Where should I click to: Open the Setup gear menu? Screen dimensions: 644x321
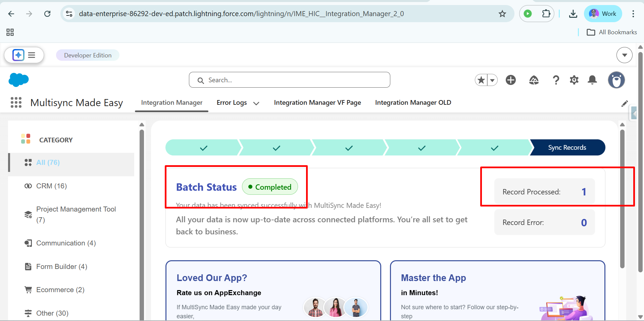click(x=574, y=80)
